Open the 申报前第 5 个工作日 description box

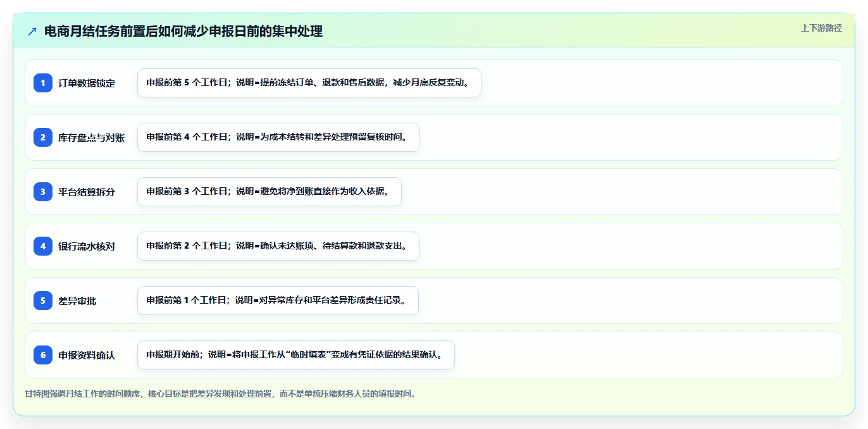click(x=309, y=83)
